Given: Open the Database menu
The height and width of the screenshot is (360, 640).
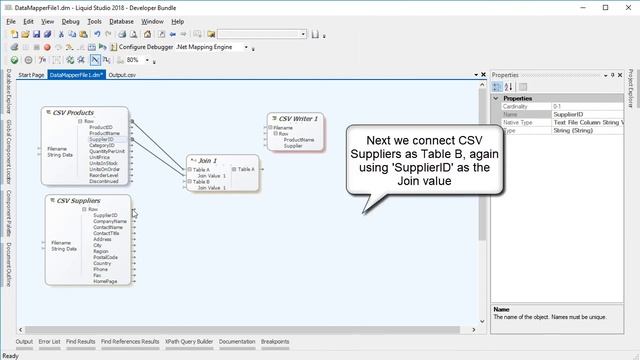Looking at the screenshot, I should pos(121,22).
